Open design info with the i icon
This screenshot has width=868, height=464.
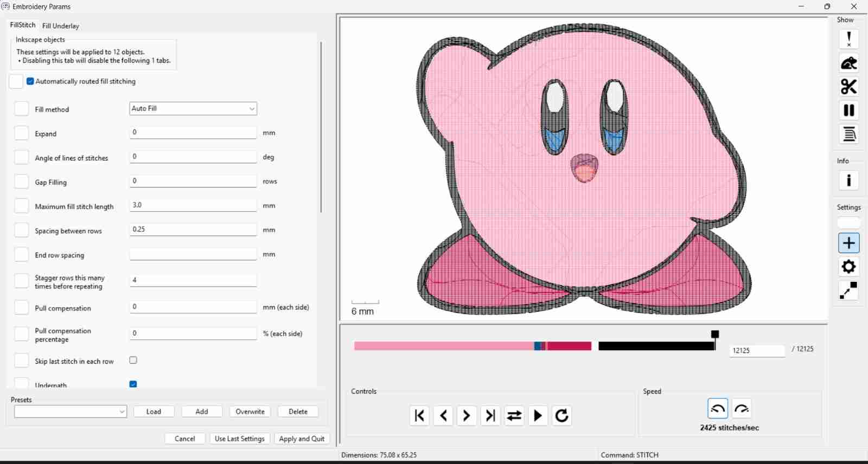coord(849,181)
